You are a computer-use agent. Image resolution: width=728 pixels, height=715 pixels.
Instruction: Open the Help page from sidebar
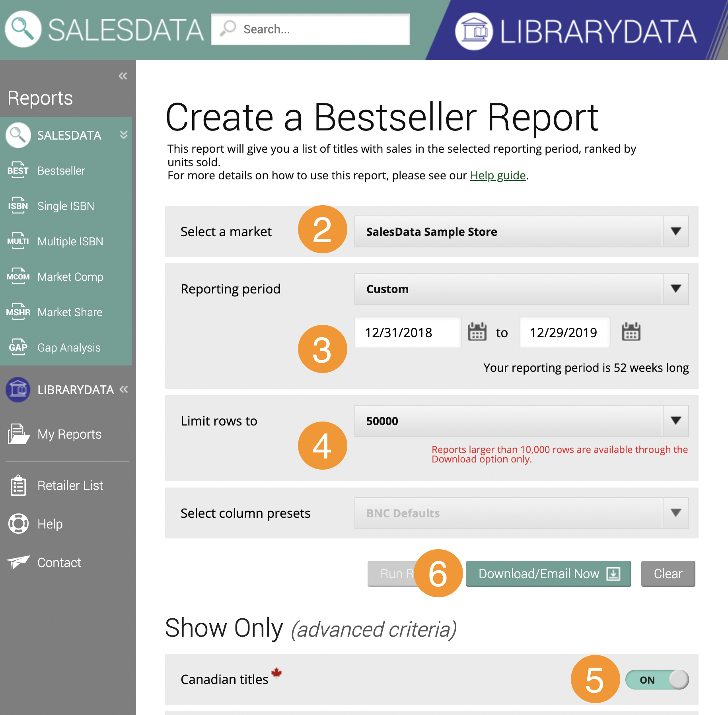(x=50, y=524)
